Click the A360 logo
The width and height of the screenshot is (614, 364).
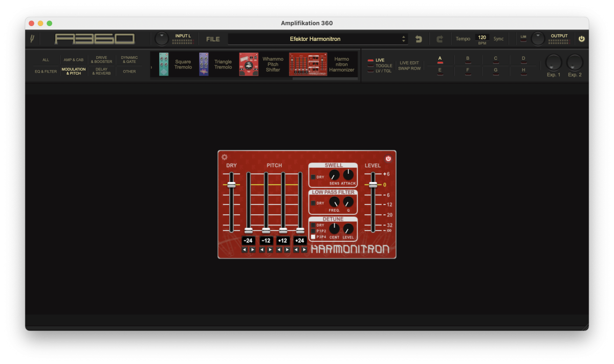tap(95, 39)
